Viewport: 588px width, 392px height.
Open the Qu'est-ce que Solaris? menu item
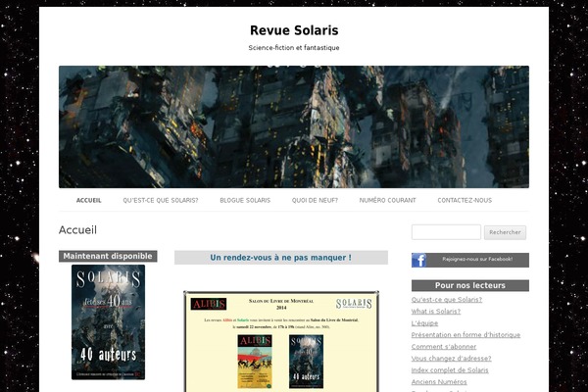(x=161, y=200)
